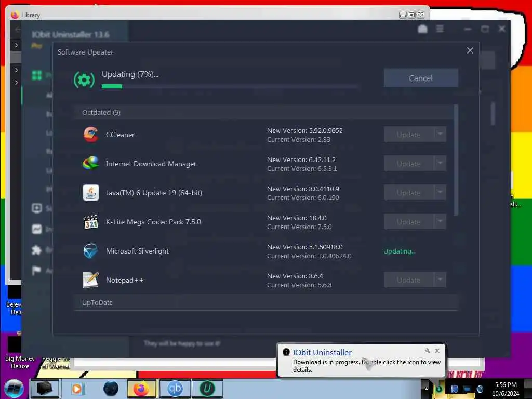
Task: Expand the UpToDate section header
Action: click(265, 302)
